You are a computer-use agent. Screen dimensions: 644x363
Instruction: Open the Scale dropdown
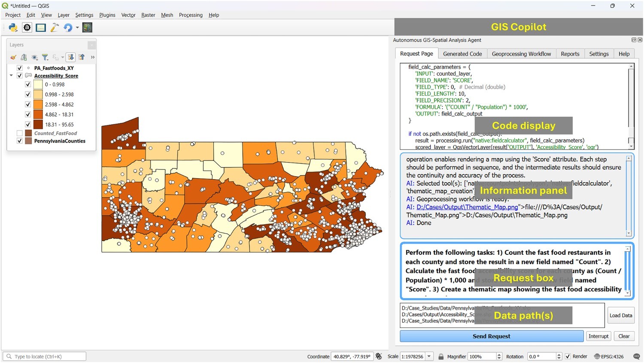pos(429,357)
